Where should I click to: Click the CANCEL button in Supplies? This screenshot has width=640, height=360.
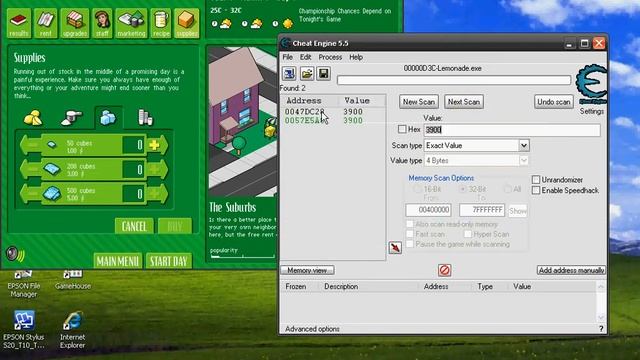click(134, 226)
